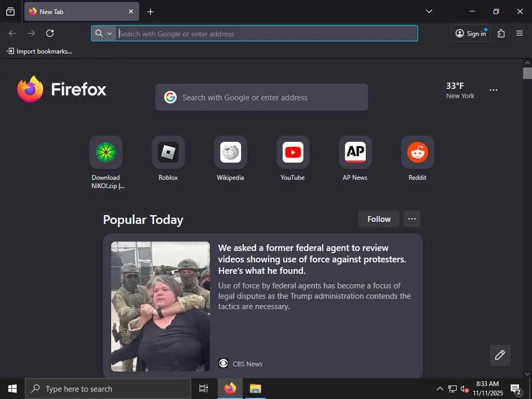Screen dimensions: 532x399
Task: Open the Firefox hamburger application menu
Action: tap(520, 33)
